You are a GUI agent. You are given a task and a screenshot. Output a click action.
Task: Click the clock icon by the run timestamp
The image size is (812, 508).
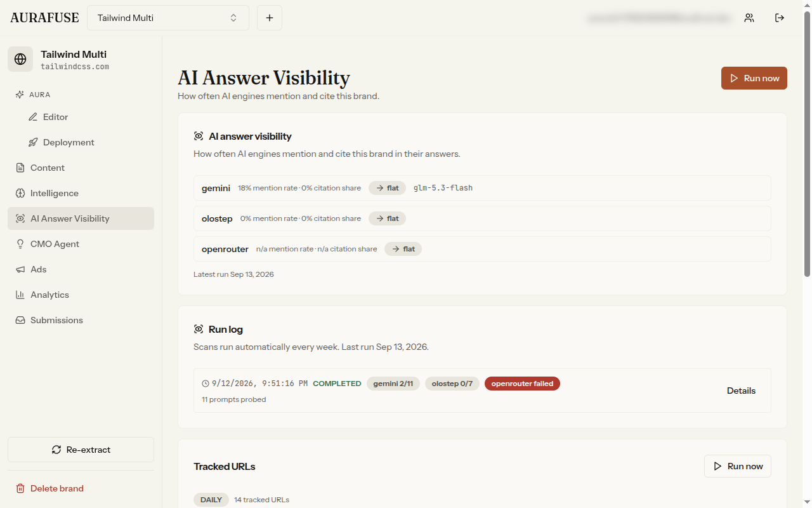[206, 384]
